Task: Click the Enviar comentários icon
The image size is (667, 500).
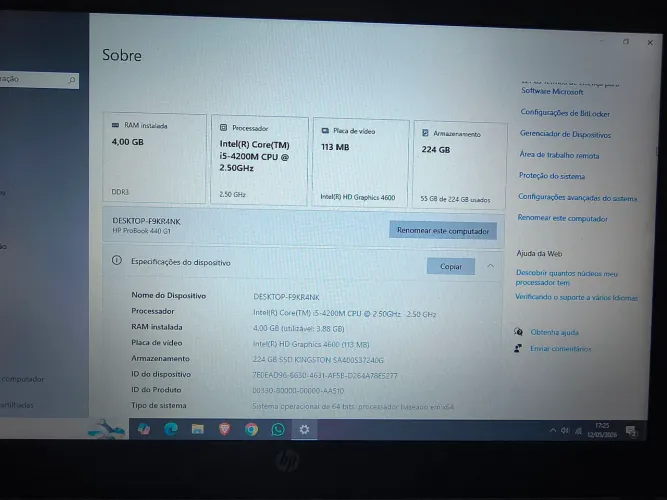Action: [518, 348]
